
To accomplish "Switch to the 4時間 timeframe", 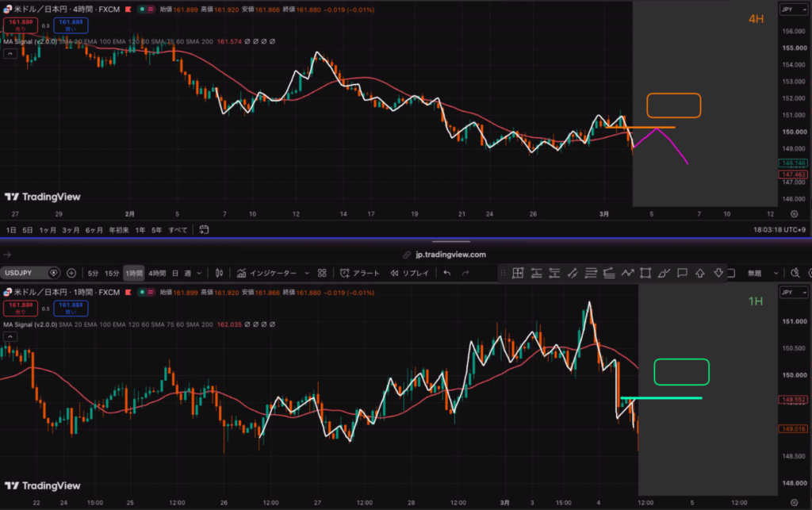I will [x=157, y=273].
